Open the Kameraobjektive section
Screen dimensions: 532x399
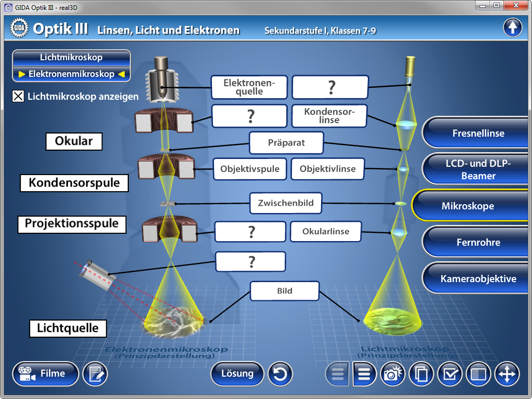478,278
